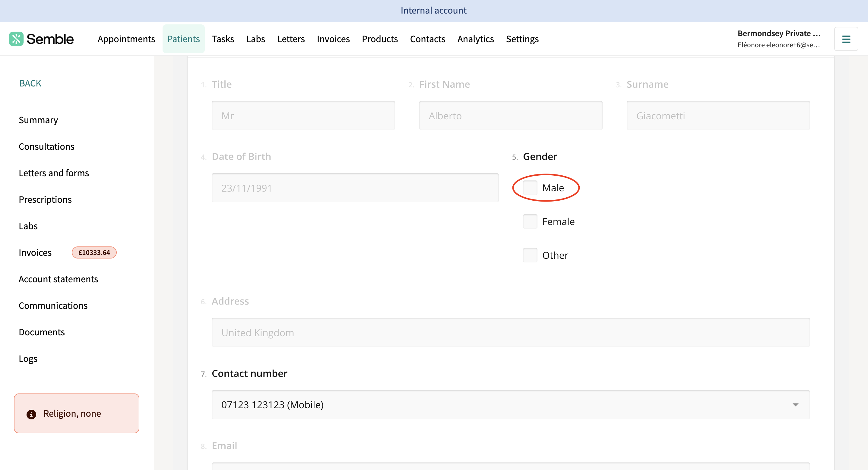Go to Tasks in top navigation
The height and width of the screenshot is (470, 868).
(223, 39)
